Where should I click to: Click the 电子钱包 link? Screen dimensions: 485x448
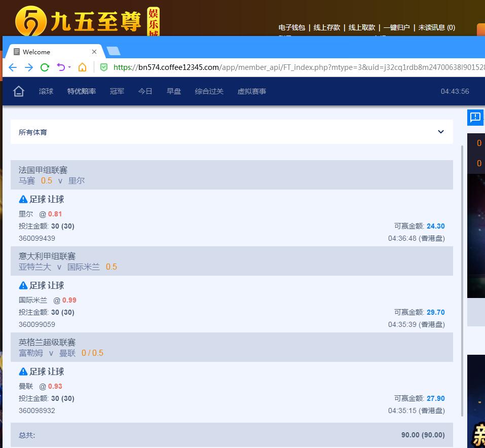pyautogui.click(x=292, y=27)
